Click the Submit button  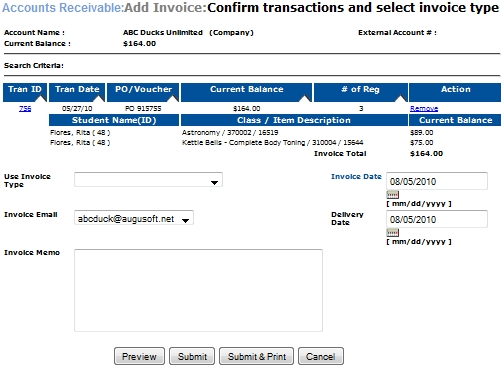coord(192,356)
